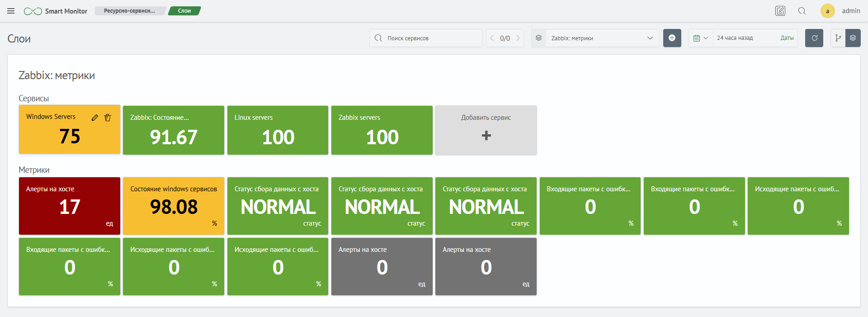The height and width of the screenshot is (317, 868).
Task: Click the plus sign on Добавить сервис
Action: pos(486,136)
